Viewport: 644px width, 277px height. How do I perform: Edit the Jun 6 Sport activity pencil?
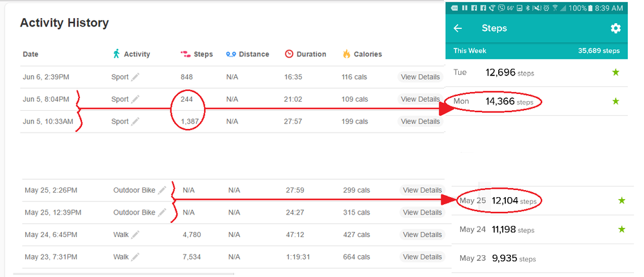tap(136, 77)
